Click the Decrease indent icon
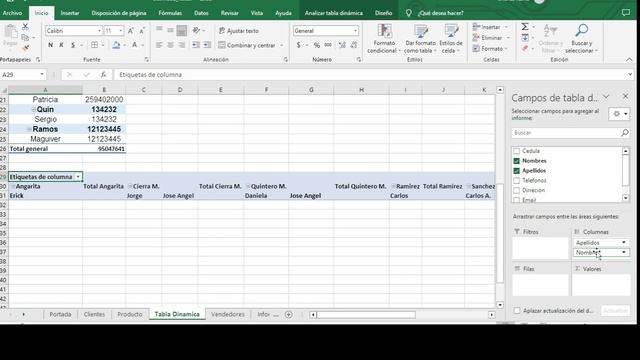The height and width of the screenshot is (360, 640). tap(196, 45)
